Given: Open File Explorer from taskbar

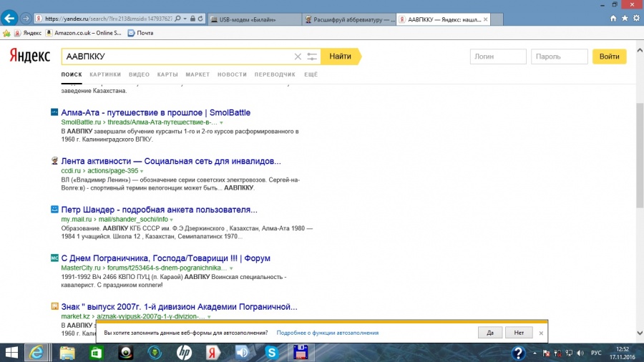Looking at the screenshot, I should click(x=67, y=353).
